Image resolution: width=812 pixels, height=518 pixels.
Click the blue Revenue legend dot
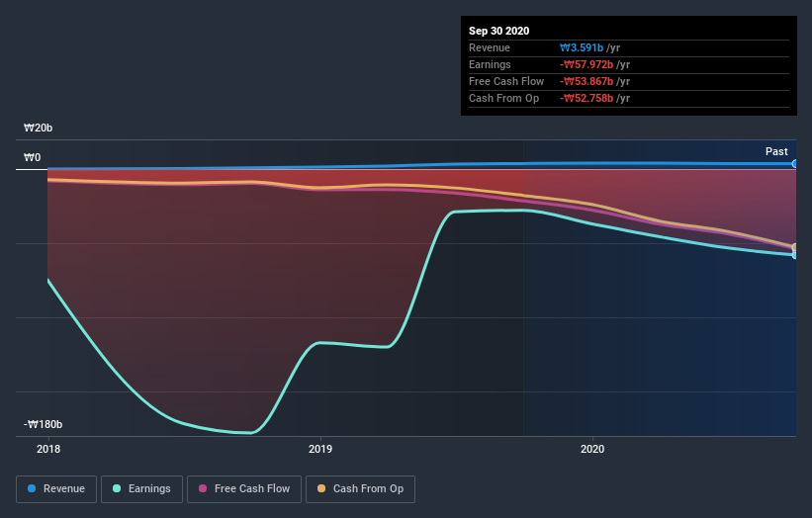(32, 488)
